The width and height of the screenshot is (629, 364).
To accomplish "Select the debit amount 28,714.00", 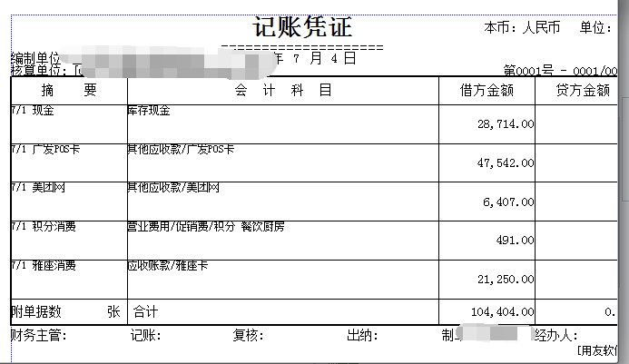I will 505,124.
